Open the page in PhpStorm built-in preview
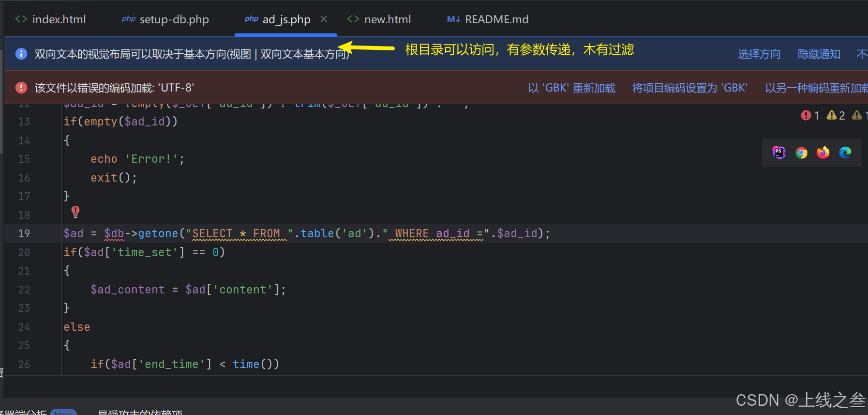The image size is (868, 415). coord(779,153)
